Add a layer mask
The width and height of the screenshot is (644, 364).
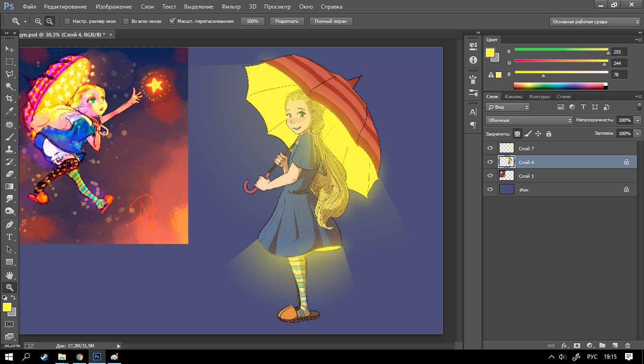tap(577, 346)
